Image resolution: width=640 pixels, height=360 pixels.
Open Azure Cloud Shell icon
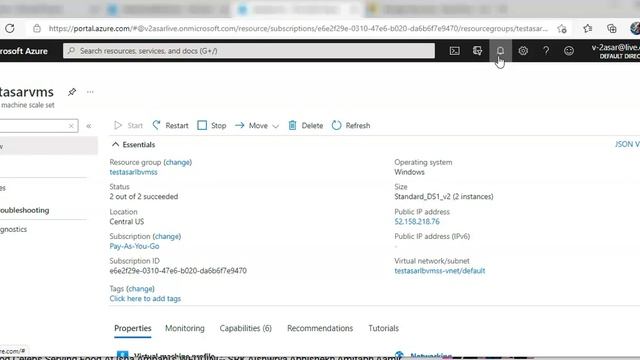pos(454,51)
